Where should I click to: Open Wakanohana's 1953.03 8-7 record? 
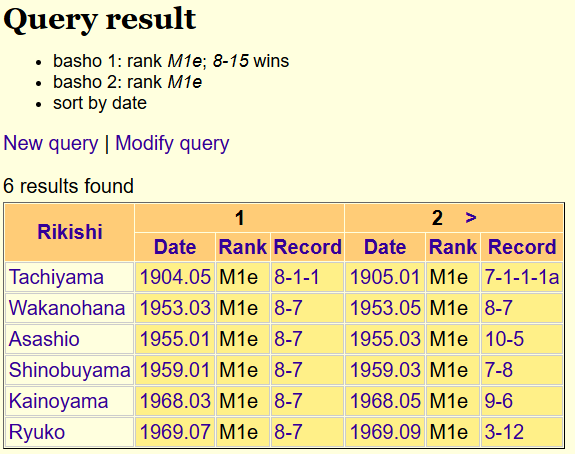point(288,308)
